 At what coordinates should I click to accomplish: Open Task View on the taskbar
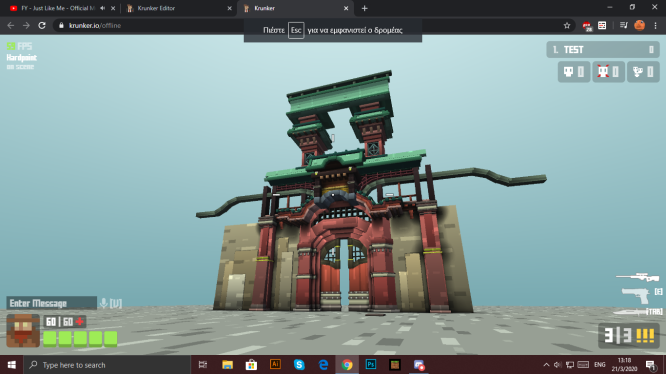(x=203, y=365)
